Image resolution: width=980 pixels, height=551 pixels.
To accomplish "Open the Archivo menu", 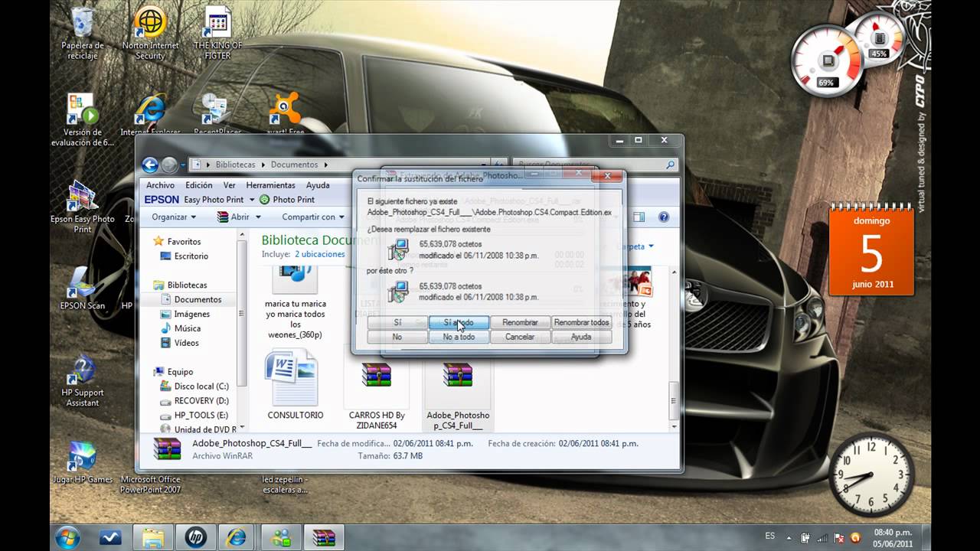I will (x=160, y=185).
